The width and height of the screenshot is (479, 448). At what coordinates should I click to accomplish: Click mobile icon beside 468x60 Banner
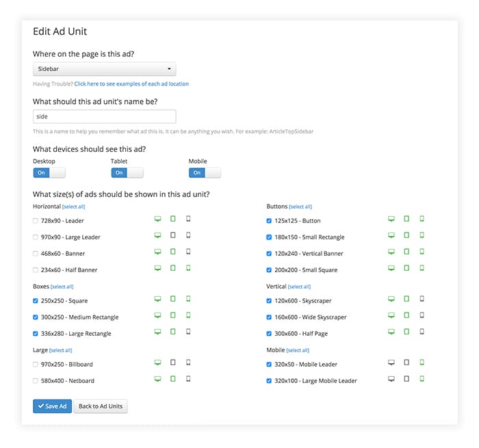pyautogui.click(x=188, y=252)
